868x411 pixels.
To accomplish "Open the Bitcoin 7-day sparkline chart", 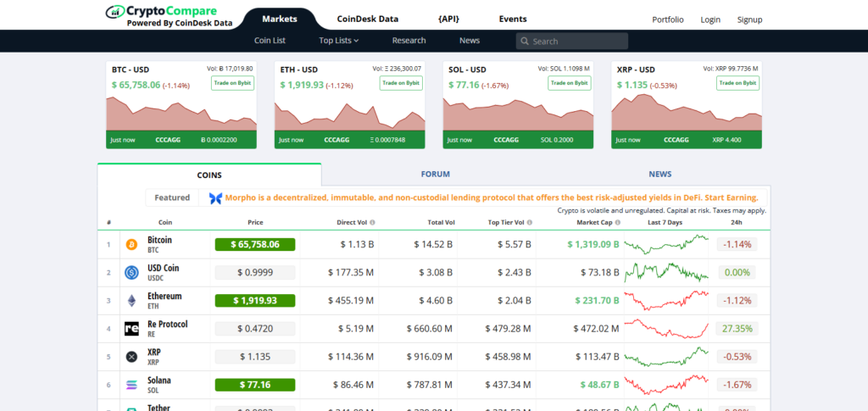I will pos(666,244).
